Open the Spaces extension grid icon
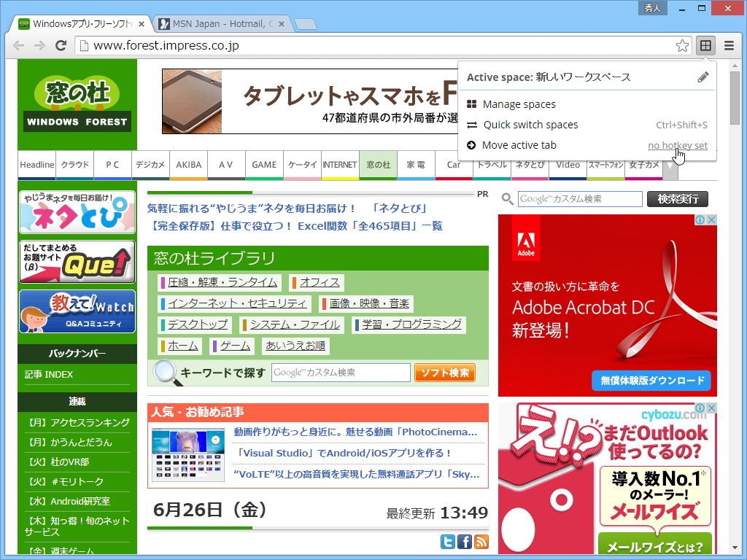Screen dimensions: 747x560 tap(705, 44)
